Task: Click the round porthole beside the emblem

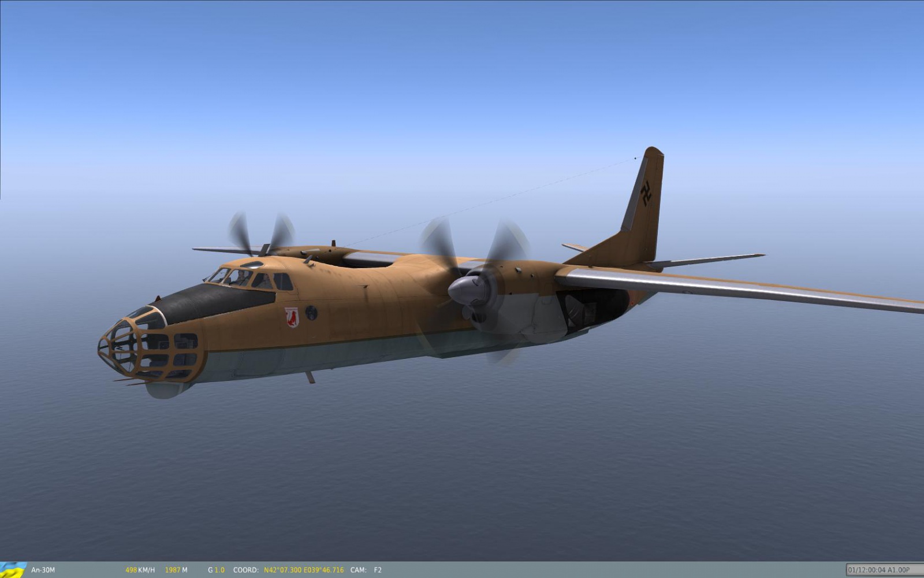Action: pos(311,313)
